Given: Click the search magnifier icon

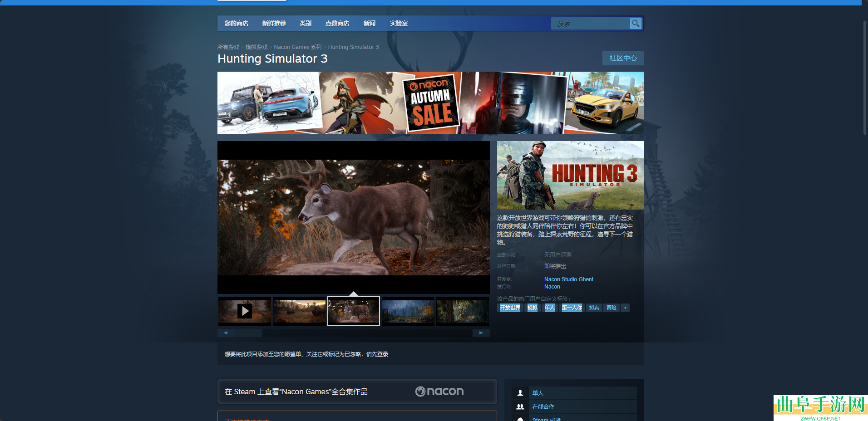Looking at the screenshot, I should click(636, 23).
